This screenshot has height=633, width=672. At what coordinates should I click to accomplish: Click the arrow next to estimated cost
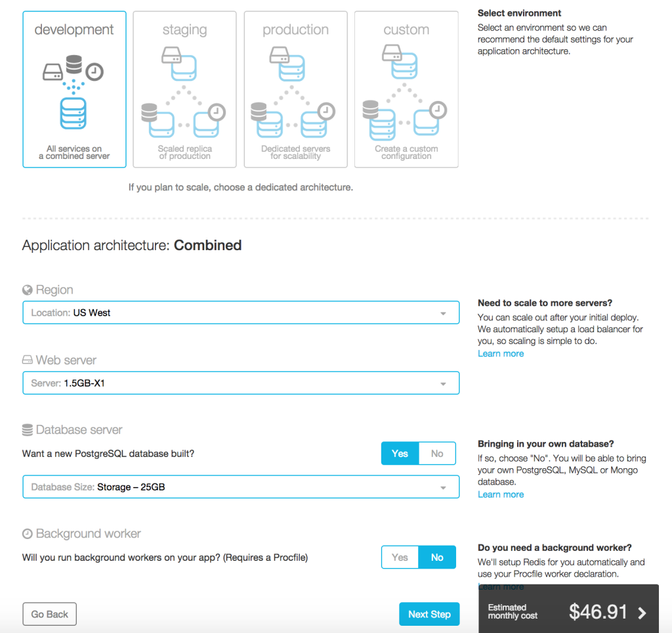click(x=642, y=613)
